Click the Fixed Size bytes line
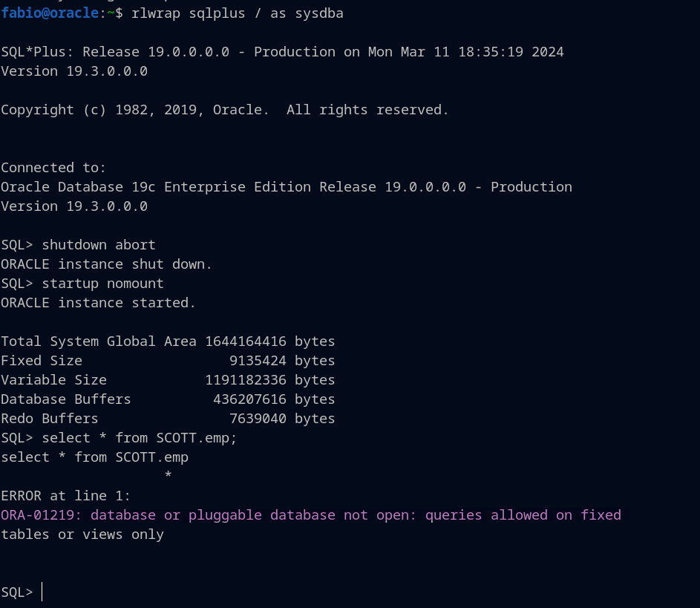This screenshot has width=700, height=608. pos(168,361)
